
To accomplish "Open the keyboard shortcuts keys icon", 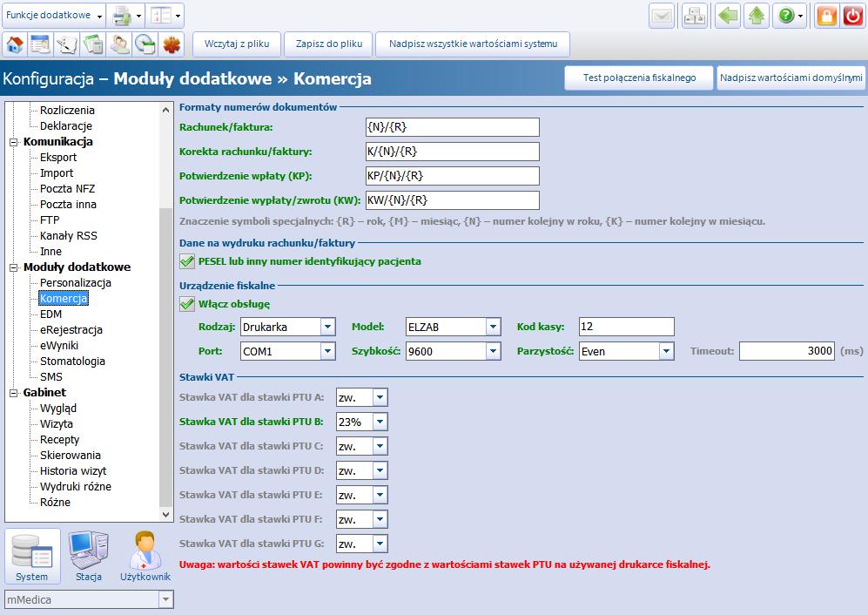I will click(694, 16).
